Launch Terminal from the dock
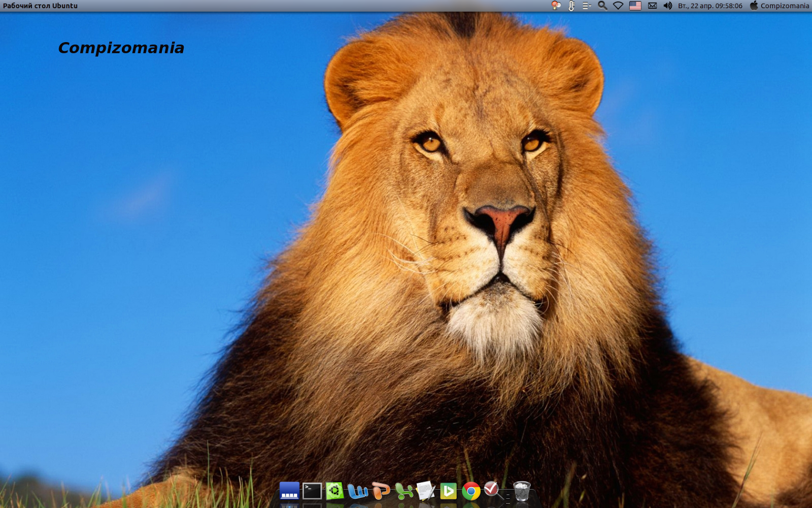The image size is (812, 508). pyautogui.click(x=312, y=491)
